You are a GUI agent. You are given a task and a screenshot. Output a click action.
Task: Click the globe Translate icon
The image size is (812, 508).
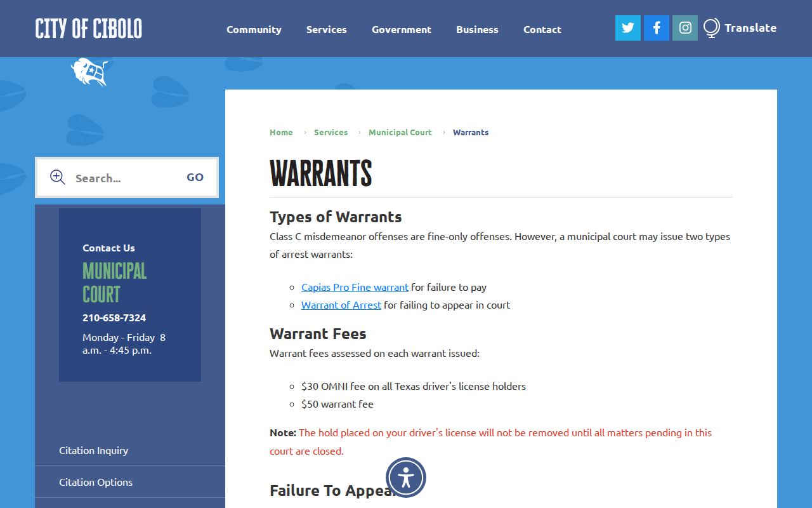pyautogui.click(x=712, y=28)
